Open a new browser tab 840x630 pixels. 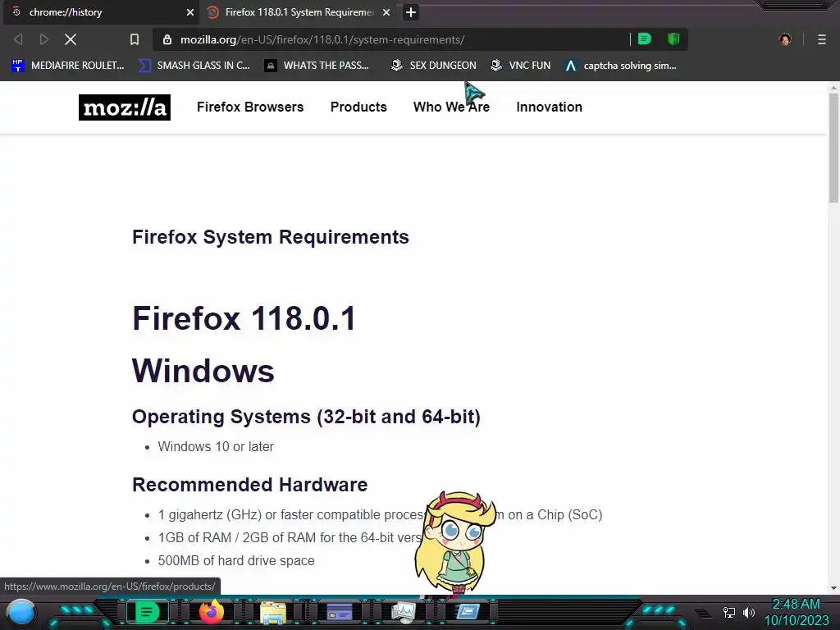click(x=411, y=12)
